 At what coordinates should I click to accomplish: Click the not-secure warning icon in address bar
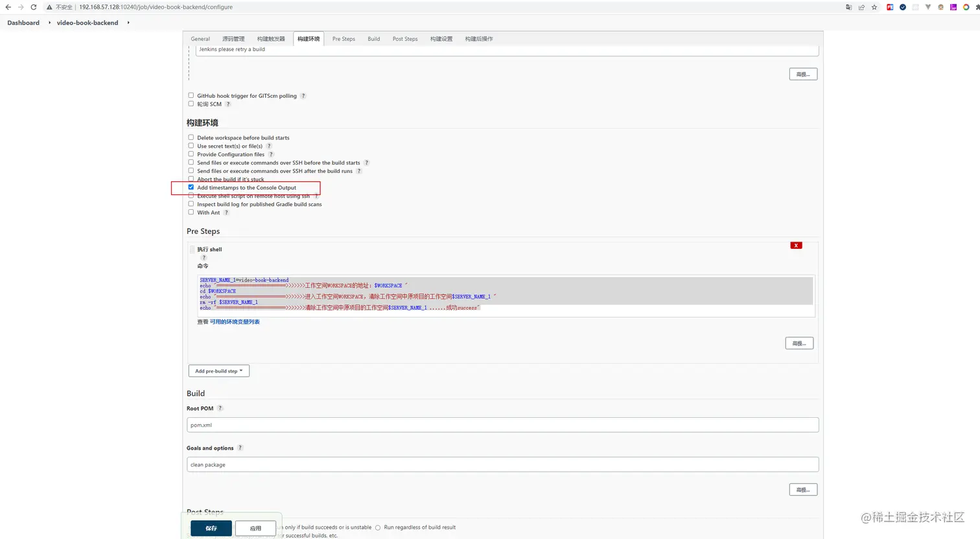pyautogui.click(x=49, y=7)
